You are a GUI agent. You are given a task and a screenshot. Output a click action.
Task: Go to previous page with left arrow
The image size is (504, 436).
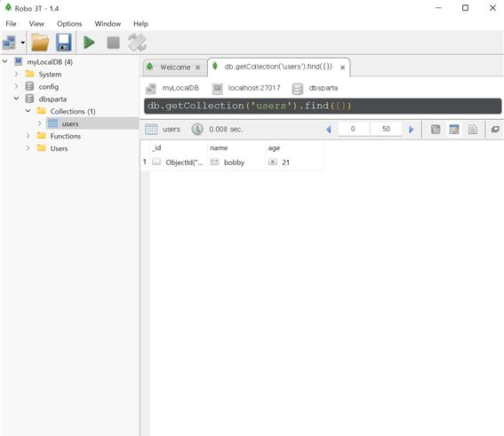point(329,130)
